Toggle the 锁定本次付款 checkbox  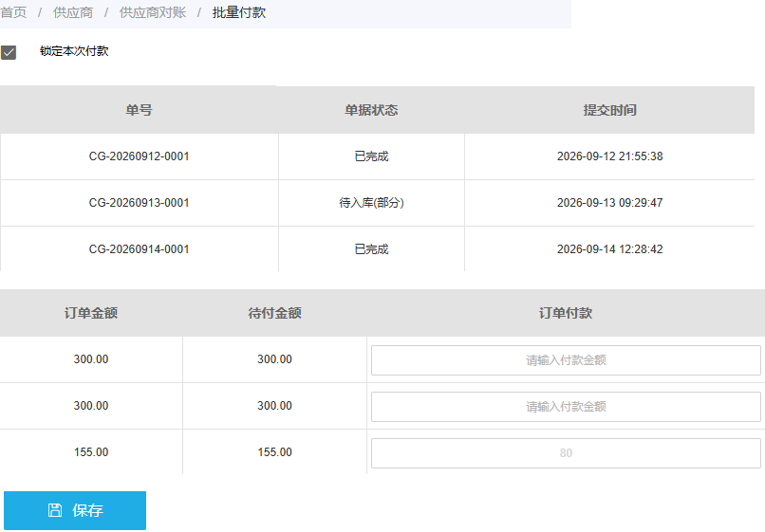pyautogui.click(x=9, y=52)
